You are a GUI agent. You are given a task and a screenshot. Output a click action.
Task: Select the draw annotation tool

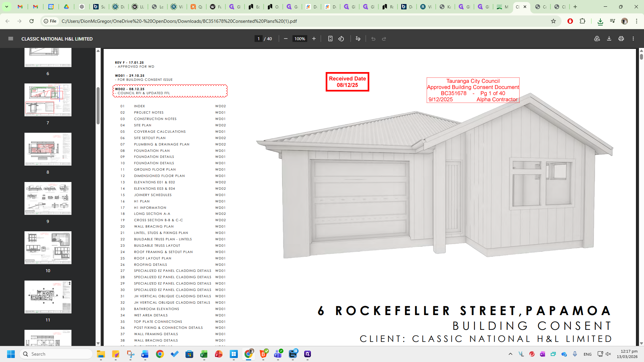[358, 39]
